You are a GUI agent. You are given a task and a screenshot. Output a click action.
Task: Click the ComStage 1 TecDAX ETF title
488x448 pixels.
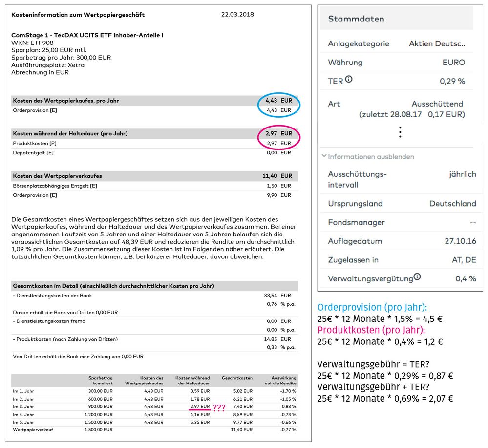click(87, 35)
